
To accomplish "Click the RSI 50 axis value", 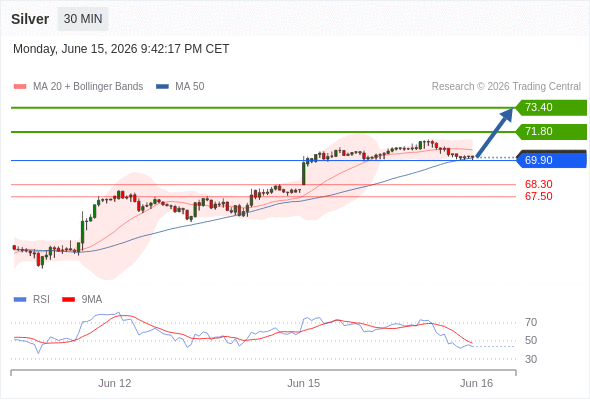I will [x=531, y=341].
